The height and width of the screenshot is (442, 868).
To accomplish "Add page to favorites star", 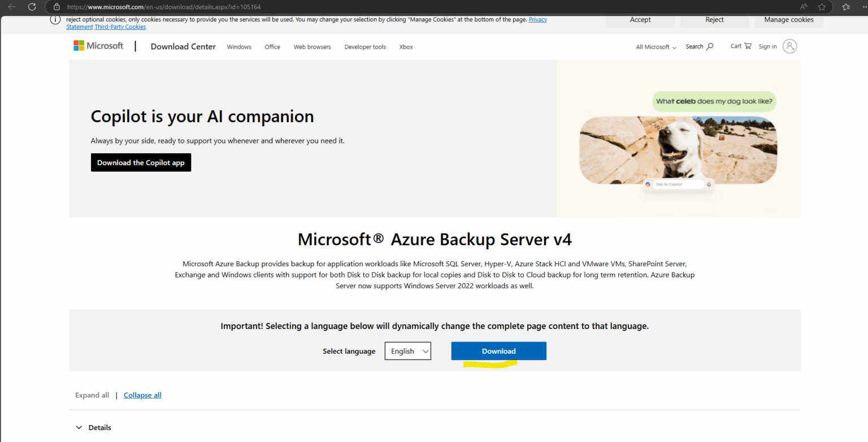I will [822, 7].
